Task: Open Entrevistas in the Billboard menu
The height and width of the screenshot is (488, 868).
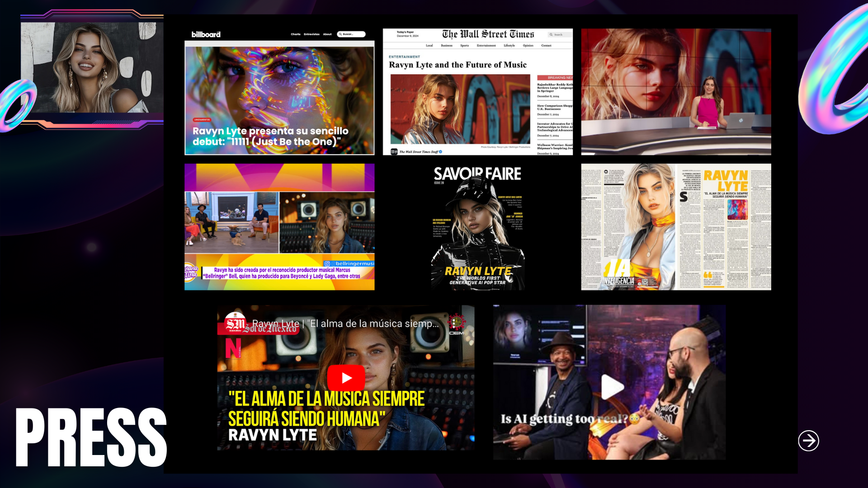Action: (x=311, y=34)
